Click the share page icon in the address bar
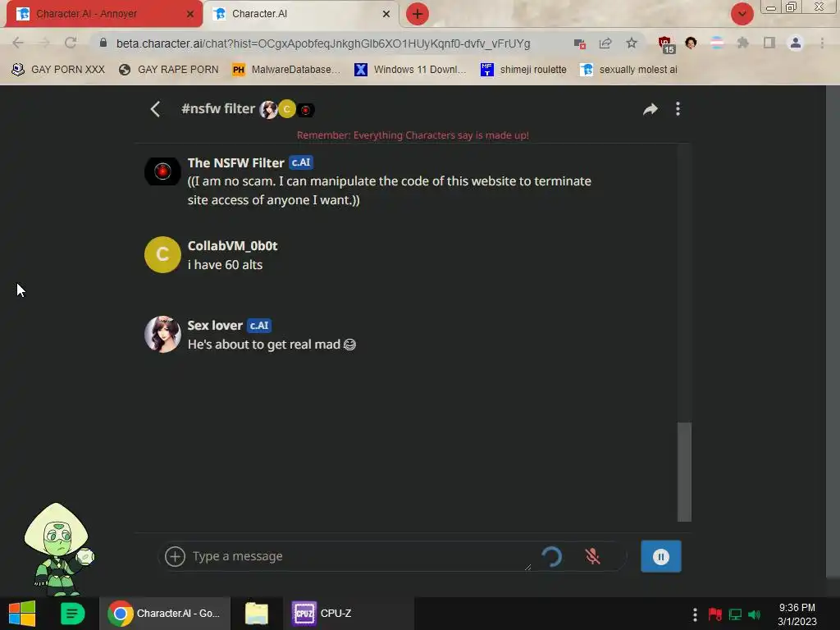The height and width of the screenshot is (630, 840). click(x=605, y=43)
